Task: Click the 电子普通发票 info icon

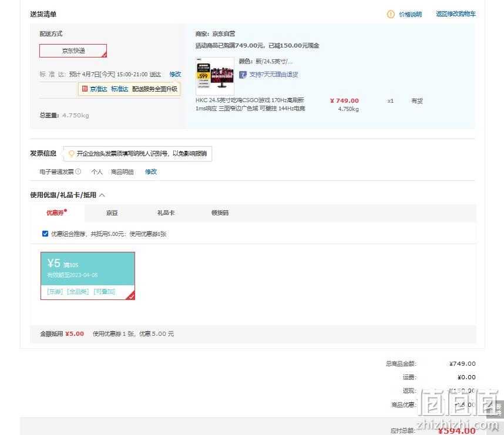Action: pyautogui.click(x=78, y=171)
